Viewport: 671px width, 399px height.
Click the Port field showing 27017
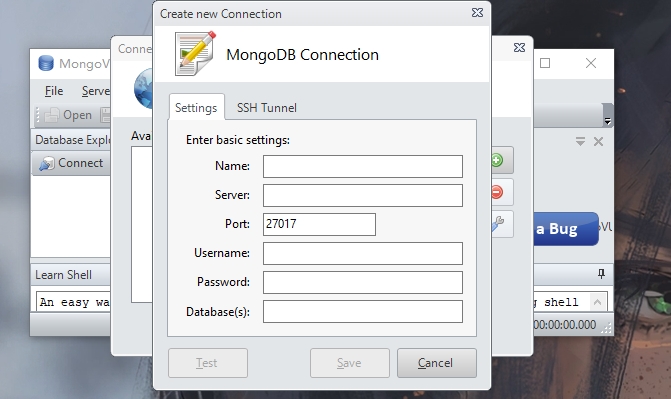(319, 224)
